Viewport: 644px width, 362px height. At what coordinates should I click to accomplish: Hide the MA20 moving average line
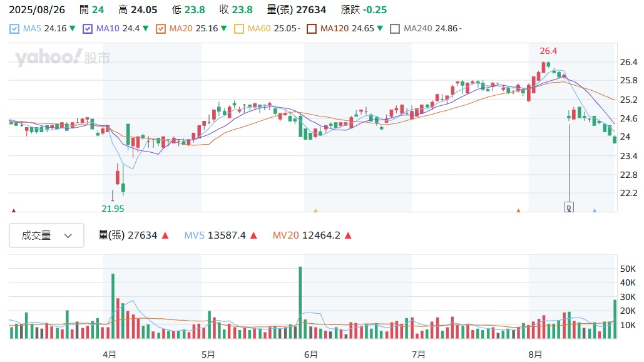coord(161,28)
